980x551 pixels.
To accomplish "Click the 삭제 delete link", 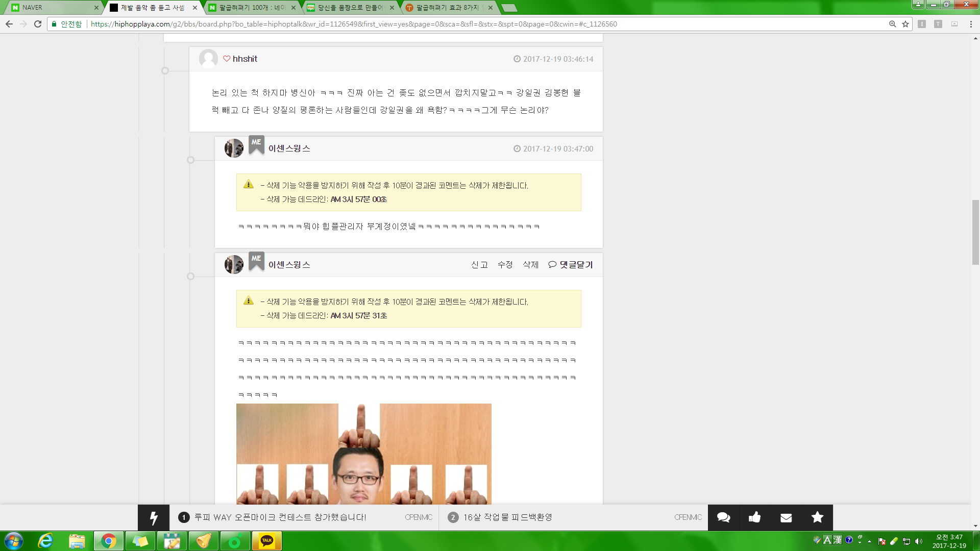I will [x=530, y=265].
